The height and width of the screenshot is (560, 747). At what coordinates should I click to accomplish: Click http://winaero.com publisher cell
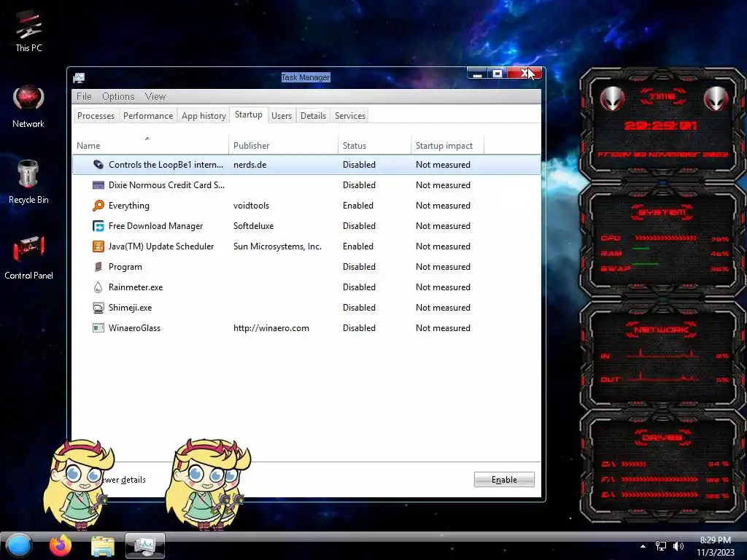(271, 328)
